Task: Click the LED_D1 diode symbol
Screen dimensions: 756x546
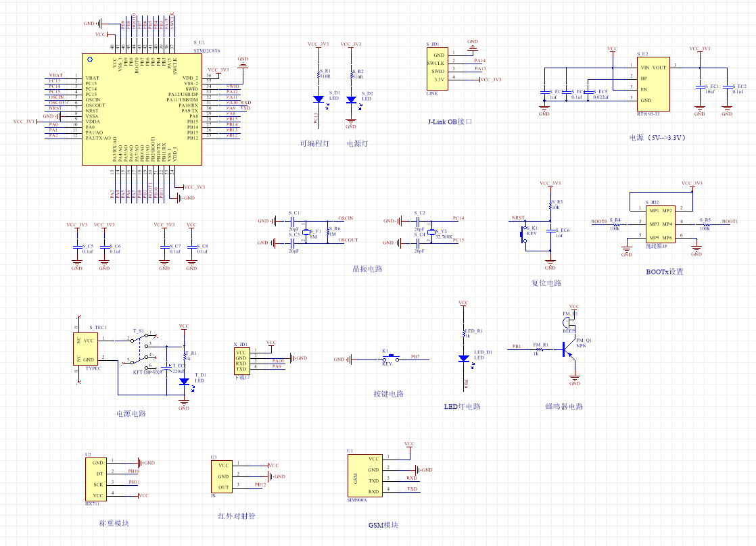Action: click(464, 358)
